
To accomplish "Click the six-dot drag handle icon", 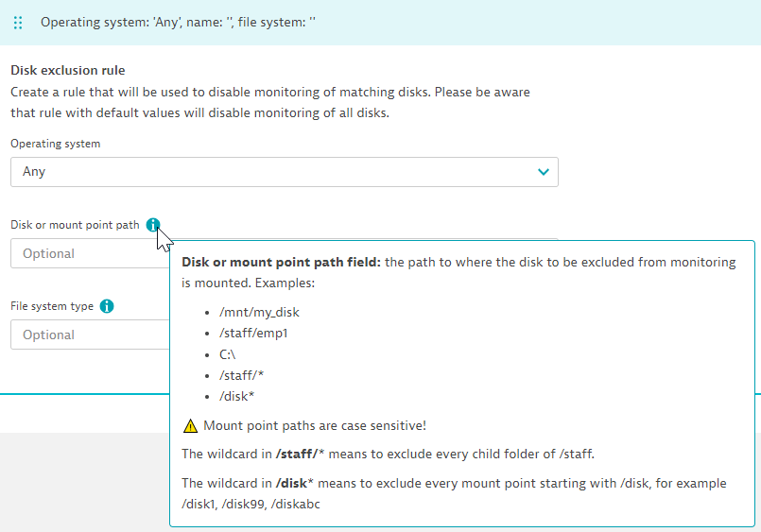I will click(x=19, y=22).
